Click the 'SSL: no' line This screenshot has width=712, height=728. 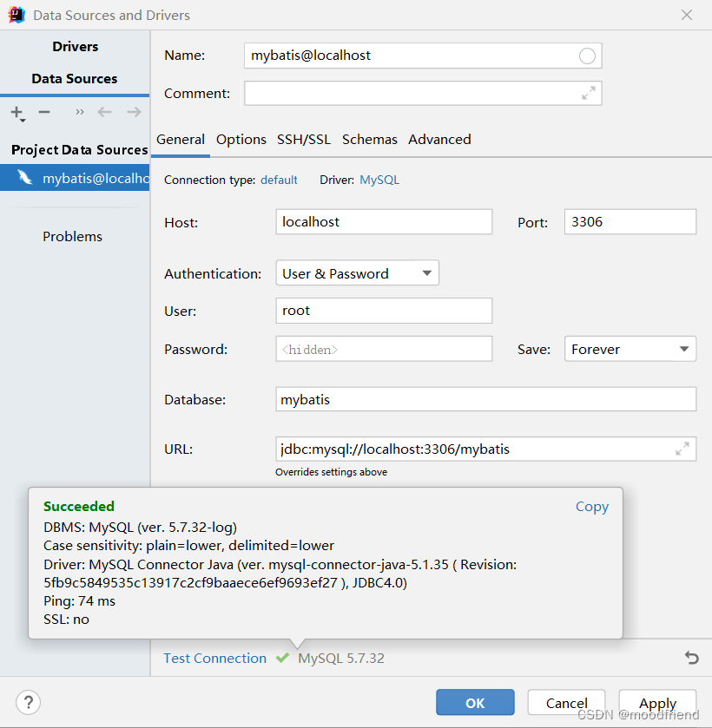66,620
